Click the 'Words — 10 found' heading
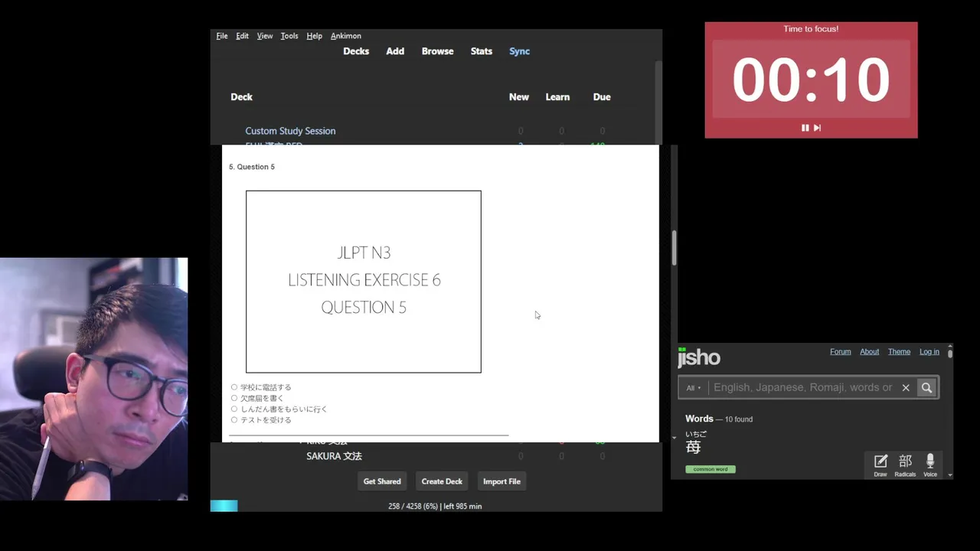 click(719, 419)
